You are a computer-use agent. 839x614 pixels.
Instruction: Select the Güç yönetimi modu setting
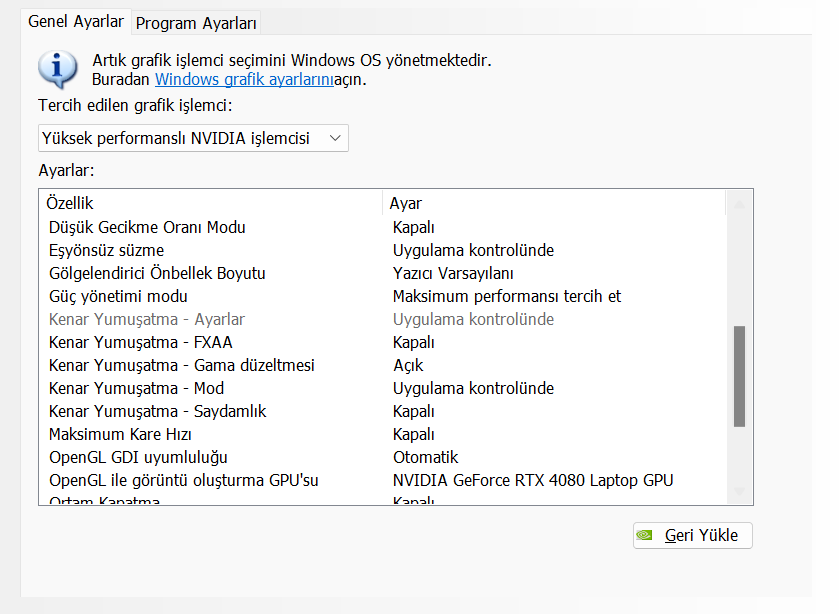(x=118, y=296)
